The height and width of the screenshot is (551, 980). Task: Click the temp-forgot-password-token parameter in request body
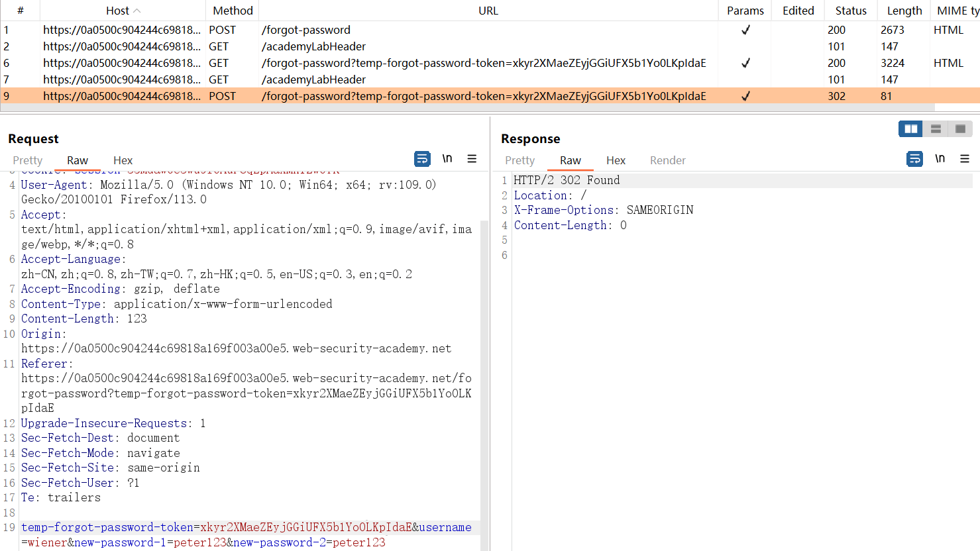pos(107,527)
